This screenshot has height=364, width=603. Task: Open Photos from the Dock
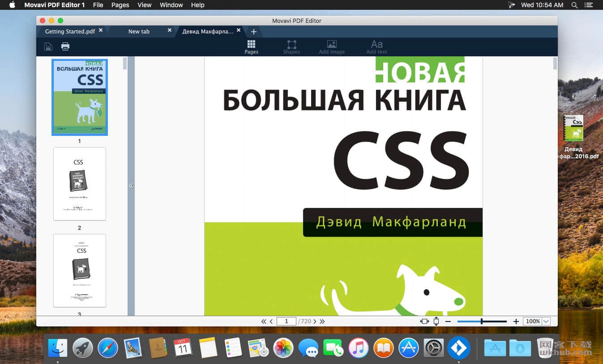click(x=283, y=348)
